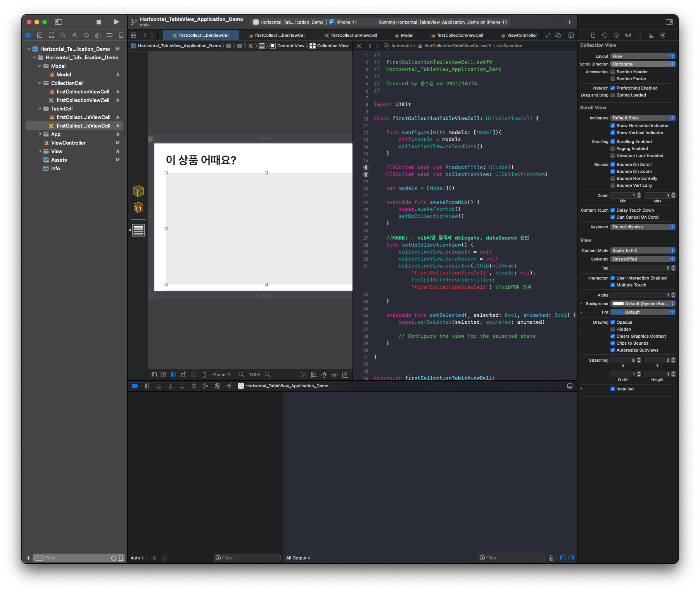Click the Run (play) button
This screenshot has width=700, height=592.
point(116,22)
